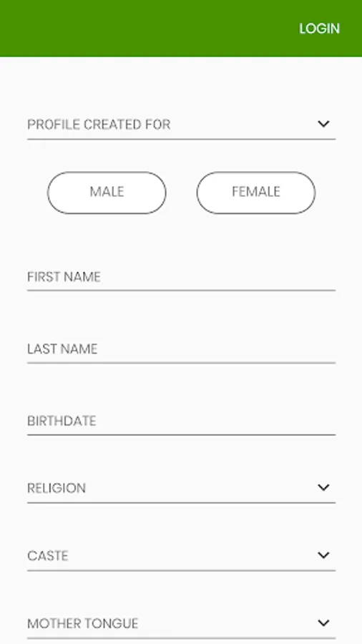Image resolution: width=362 pixels, height=644 pixels.
Task: Expand the CASTE dropdown field
Action: pyautogui.click(x=181, y=556)
